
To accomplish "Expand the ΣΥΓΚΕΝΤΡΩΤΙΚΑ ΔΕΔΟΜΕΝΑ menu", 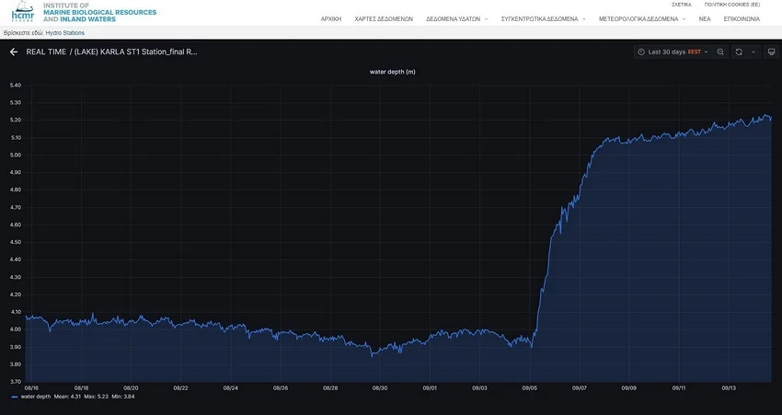I will pos(542,19).
